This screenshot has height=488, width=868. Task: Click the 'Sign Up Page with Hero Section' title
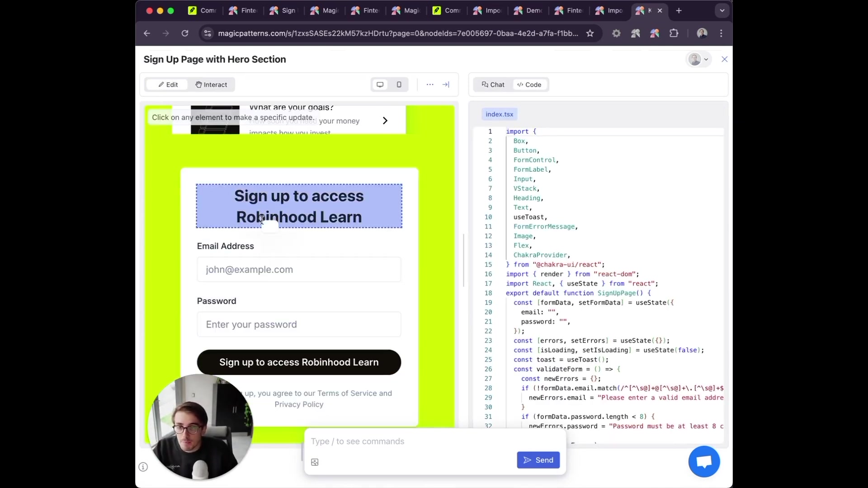[215, 59]
